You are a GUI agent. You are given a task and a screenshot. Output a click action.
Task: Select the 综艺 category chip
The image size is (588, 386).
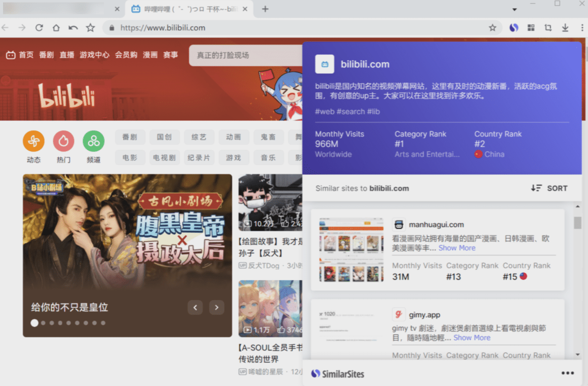pos(199,137)
